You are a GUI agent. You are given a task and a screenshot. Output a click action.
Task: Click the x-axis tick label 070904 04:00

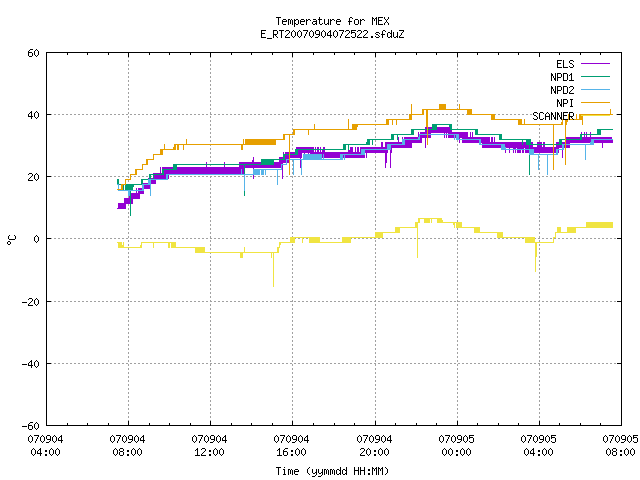(x=45, y=445)
